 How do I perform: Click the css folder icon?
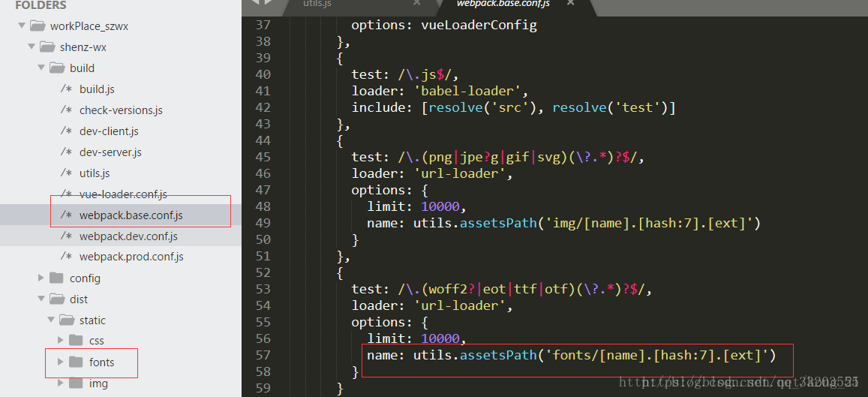point(77,340)
